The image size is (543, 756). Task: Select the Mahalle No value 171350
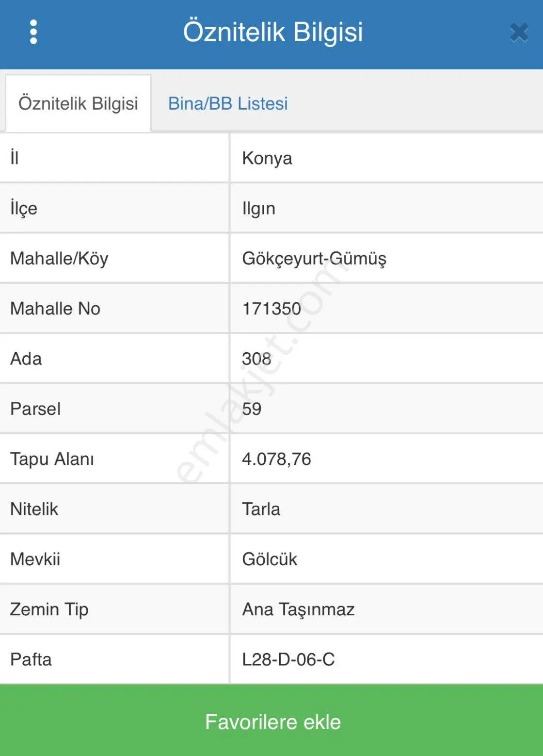point(271,309)
